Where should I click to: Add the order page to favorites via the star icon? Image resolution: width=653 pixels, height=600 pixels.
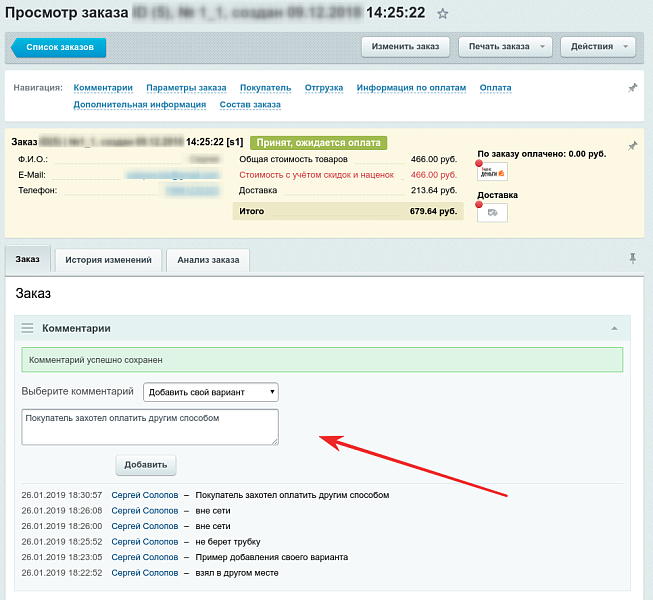click(443, 14)
